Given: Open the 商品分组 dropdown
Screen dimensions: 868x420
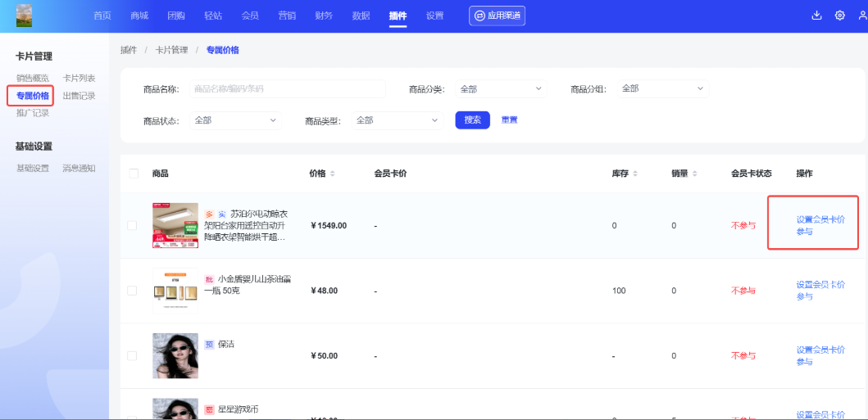Looking at the screenshot, I should click(663, 89).
